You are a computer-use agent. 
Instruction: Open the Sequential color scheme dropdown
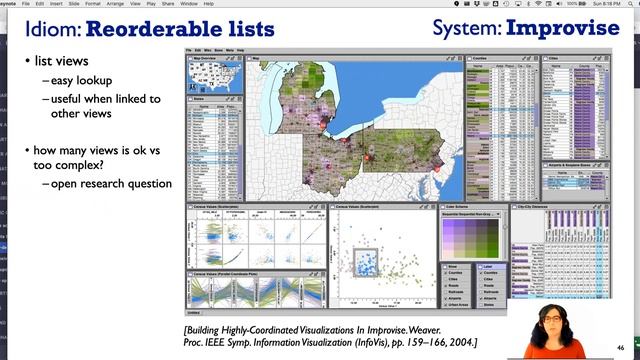(x=471, y=214)
